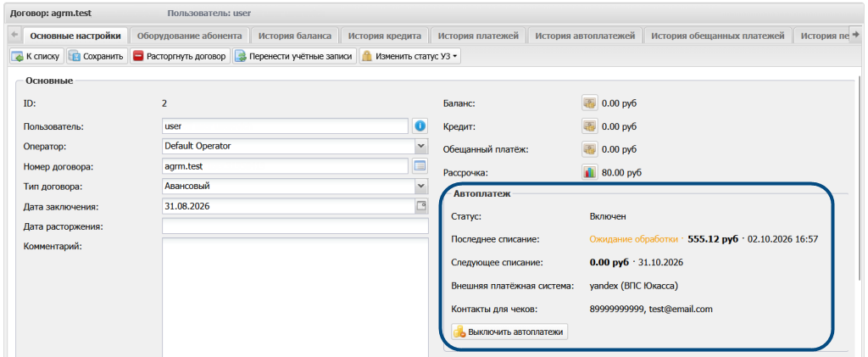Click the 80.00 руб installment value
This screenshot has width=868, height=357.
[x=621, y=173]
